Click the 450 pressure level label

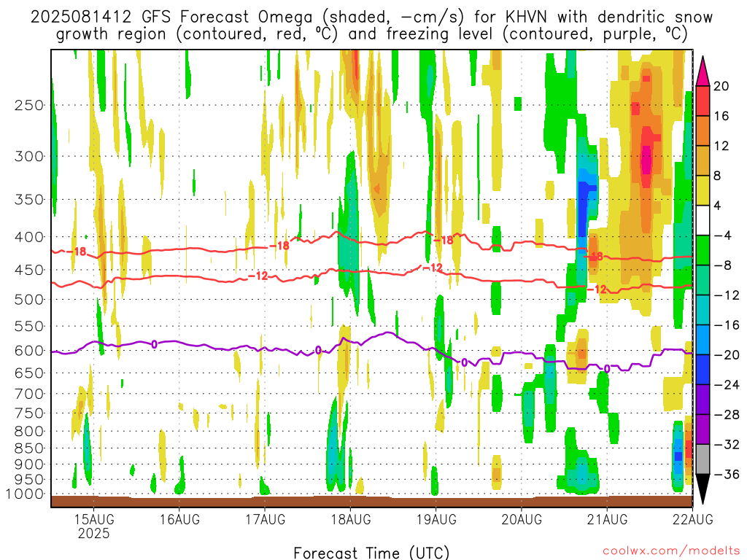tap(29, 270)
